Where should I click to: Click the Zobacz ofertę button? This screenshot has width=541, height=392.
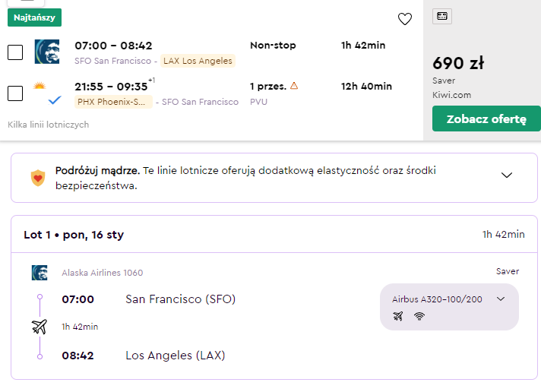click(x=486, y=119)
